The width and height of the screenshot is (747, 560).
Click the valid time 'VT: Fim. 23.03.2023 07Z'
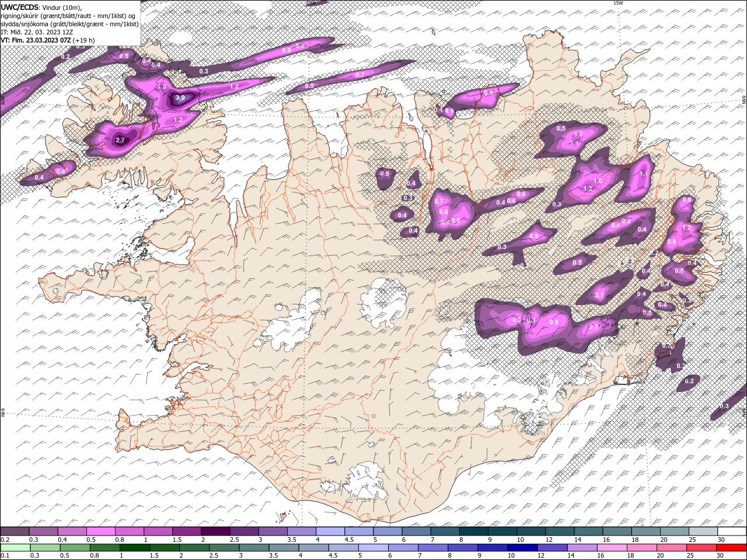36,40
